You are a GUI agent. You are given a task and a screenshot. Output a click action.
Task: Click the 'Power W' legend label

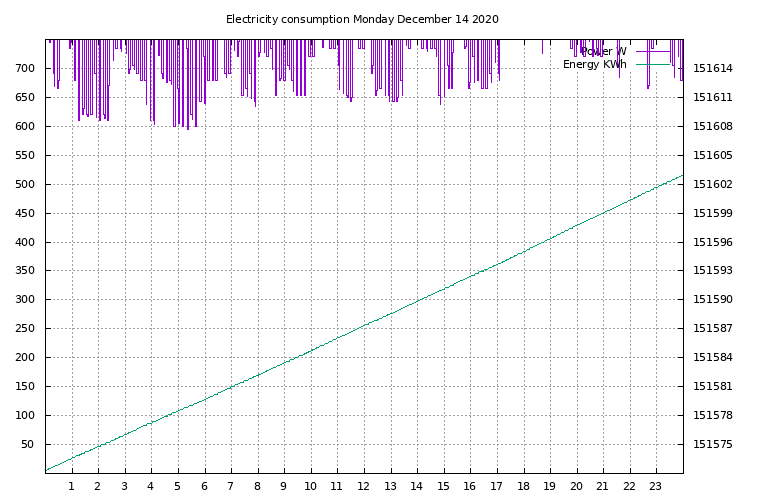tap(603, 51)
